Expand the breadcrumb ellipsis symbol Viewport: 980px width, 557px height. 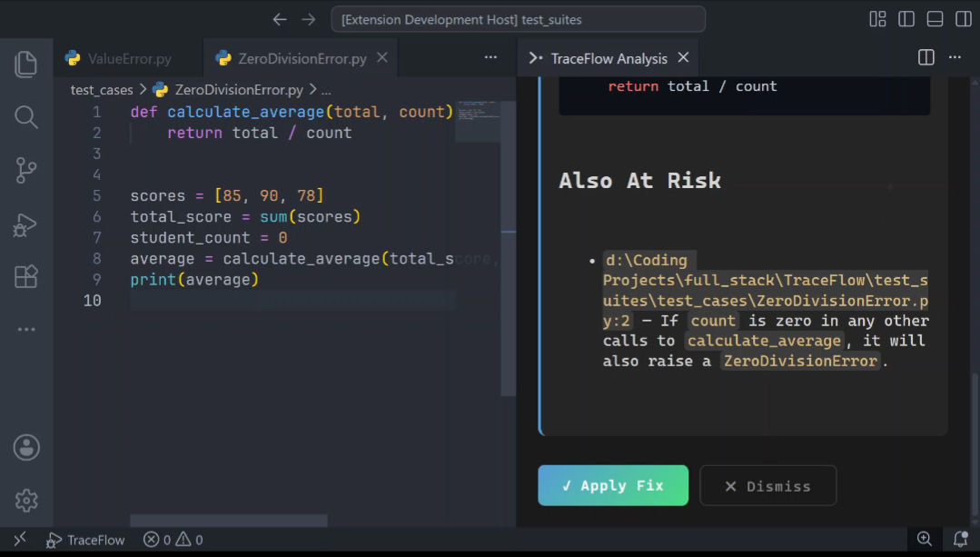pyautogui.click(x=326, y=91)
